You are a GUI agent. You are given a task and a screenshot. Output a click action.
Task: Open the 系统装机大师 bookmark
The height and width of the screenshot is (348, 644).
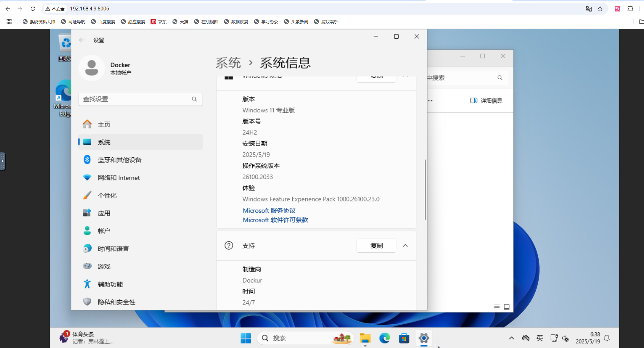coord(39,22)
